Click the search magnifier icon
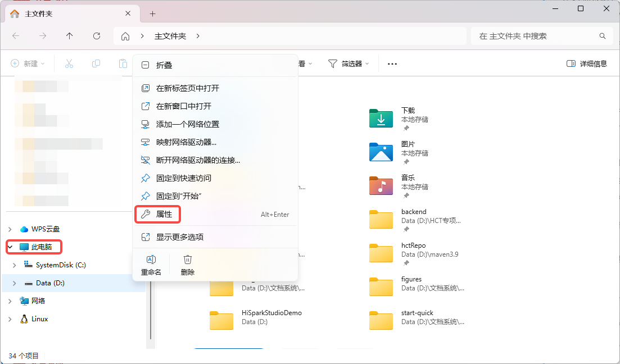 (x=602, y=36)
